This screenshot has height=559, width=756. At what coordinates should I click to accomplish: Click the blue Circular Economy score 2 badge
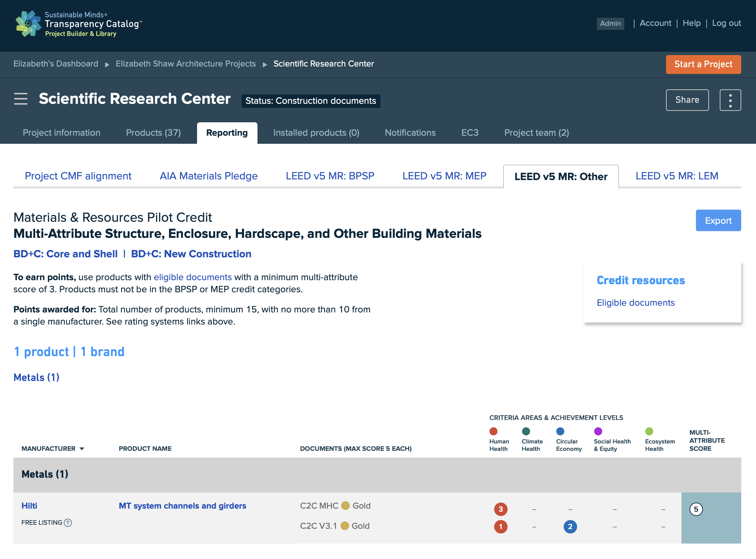(x=570, y=526)
